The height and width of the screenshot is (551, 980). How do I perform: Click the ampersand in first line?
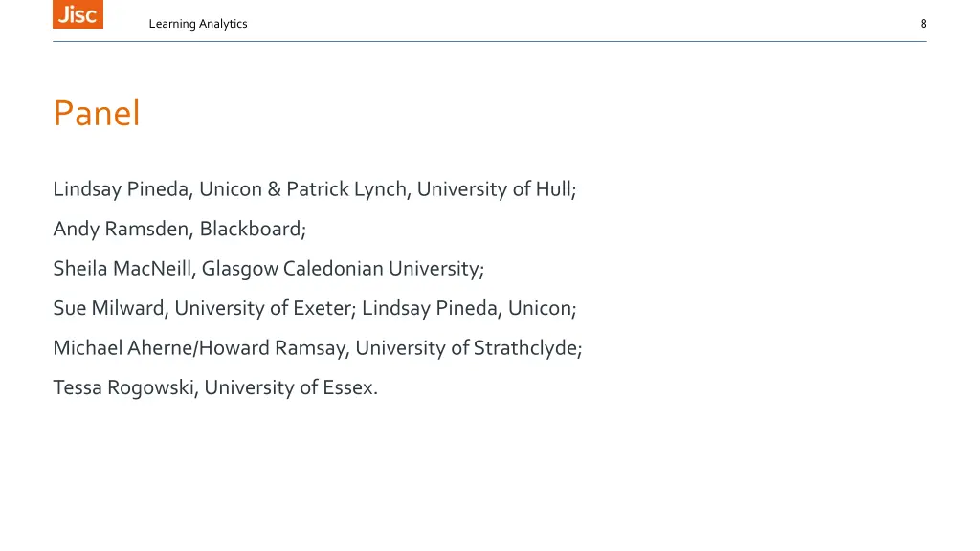[x=275, y=189]
